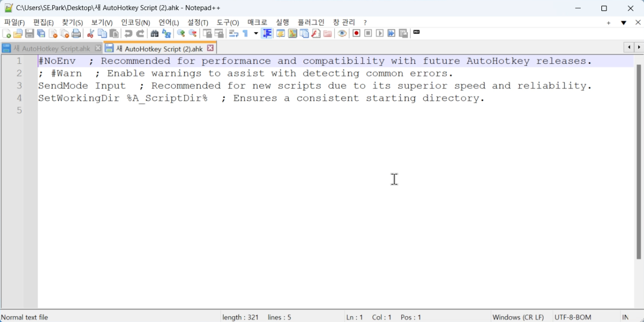Stop macro recording square icon
The image size is (644, 322).
368,34
